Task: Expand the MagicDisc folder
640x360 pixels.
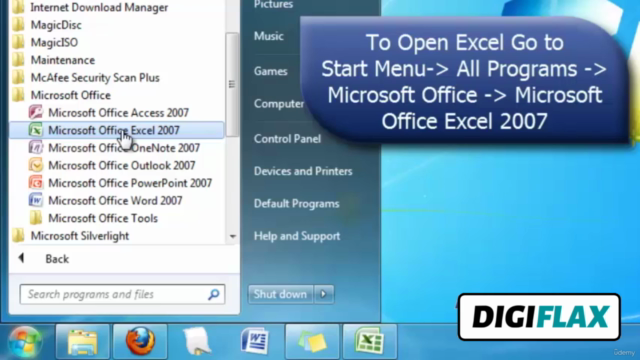Action: click(56, 25)
